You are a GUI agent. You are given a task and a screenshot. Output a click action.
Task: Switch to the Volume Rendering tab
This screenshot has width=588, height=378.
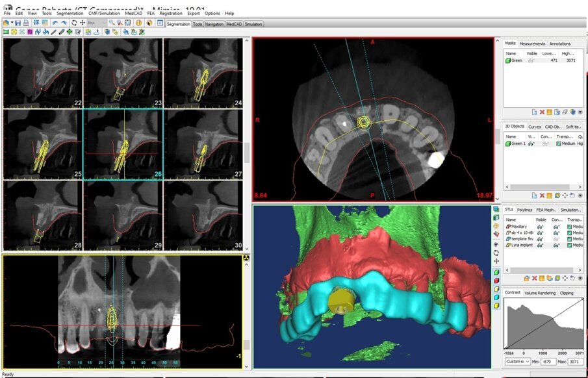[540, 293]
